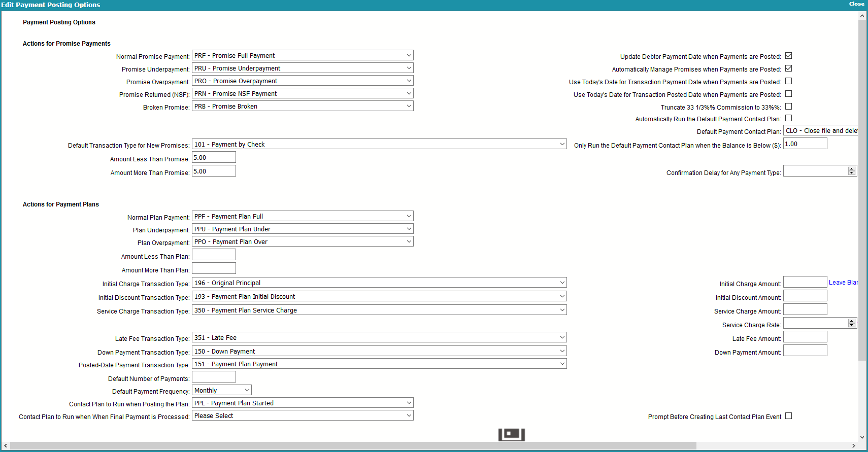Viewport: 868px width, 452px height.
Task: Open Posted-Date Payment Transaction Type dropdown
Action: 379,364
